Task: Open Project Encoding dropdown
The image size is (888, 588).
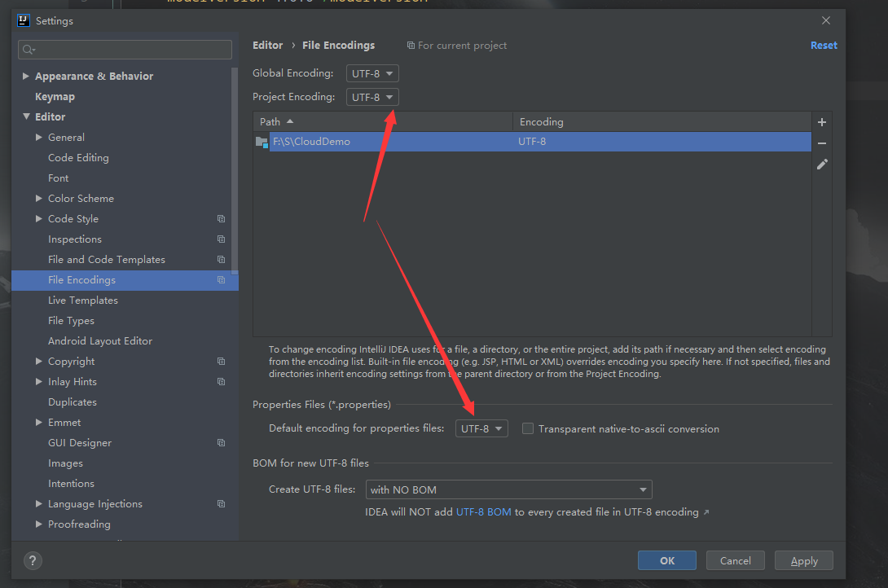Action: click(x=372, y=98)
